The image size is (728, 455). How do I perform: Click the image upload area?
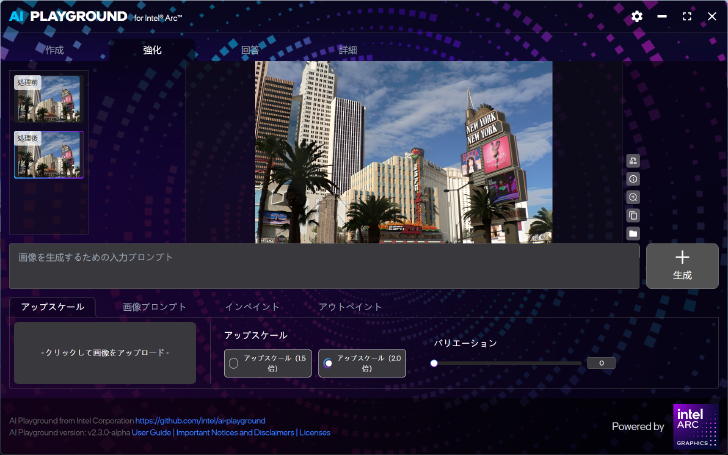point(105,353)
